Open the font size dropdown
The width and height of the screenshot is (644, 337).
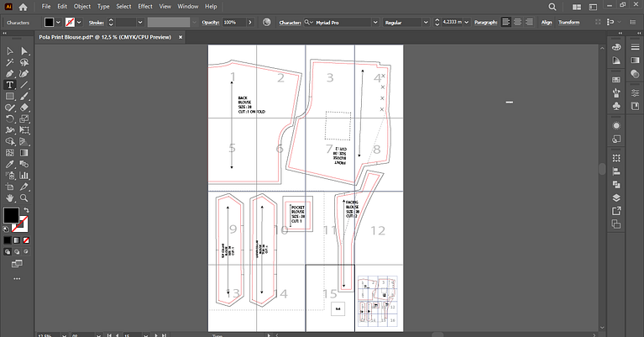[466, 22]
